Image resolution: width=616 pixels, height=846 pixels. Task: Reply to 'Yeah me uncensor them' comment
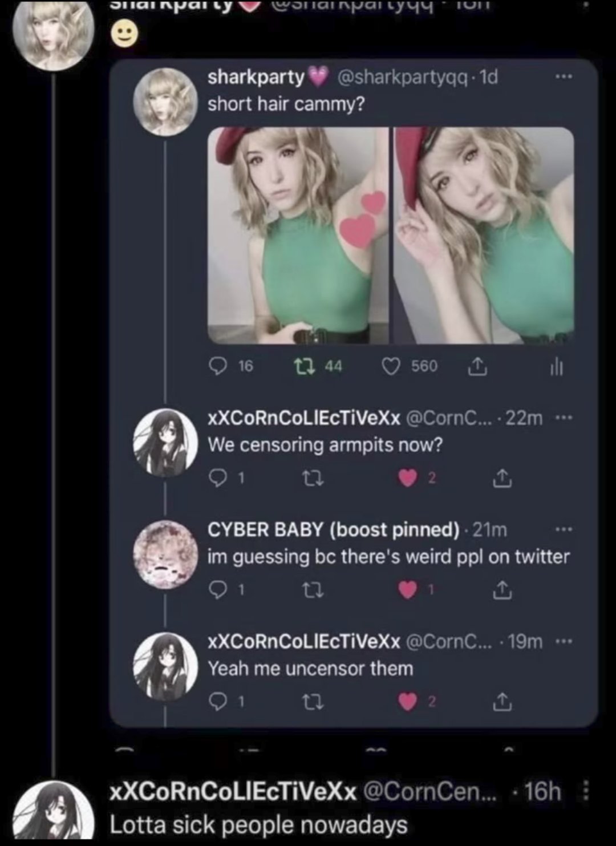[x=217, y=703]
